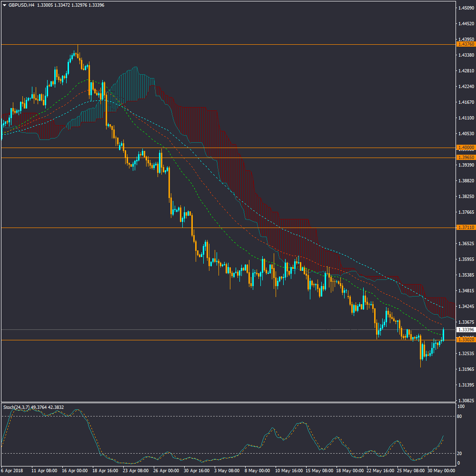Click the 1.30825 price scale value
476x476 pixels.
(x=465, y=401)
